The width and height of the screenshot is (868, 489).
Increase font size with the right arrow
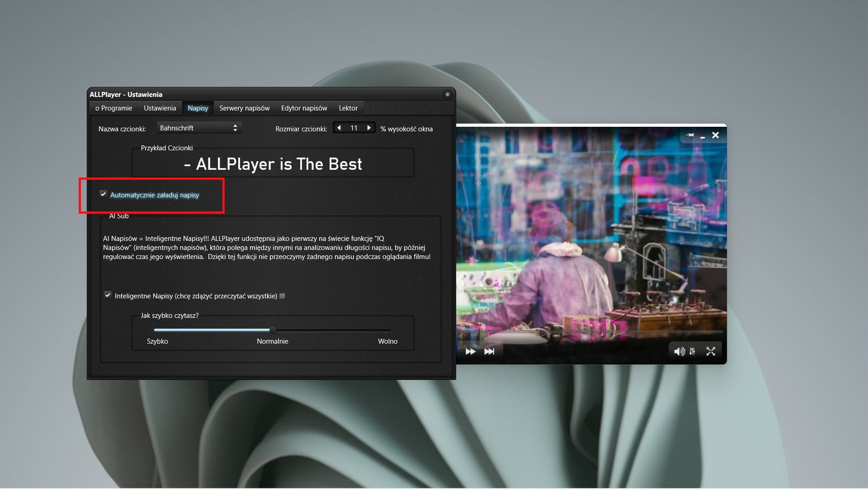369,128
